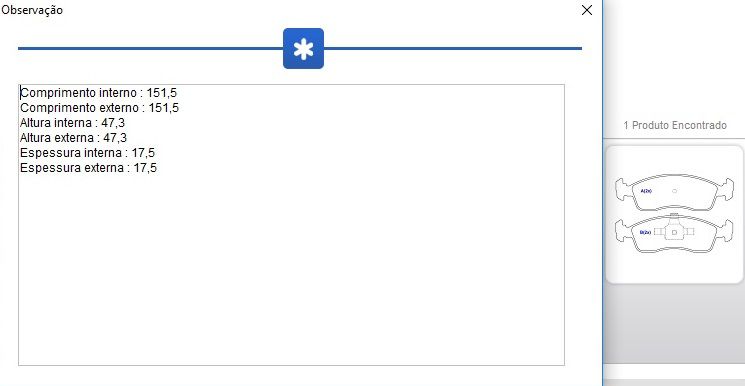Click the blue divider line left of asterisk
The height and width of the screenshot is (386, 745).
[150, 48]
